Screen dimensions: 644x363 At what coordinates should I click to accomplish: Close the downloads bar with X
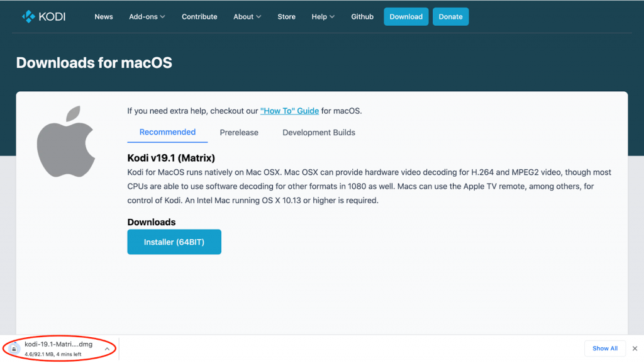tap(635, 349)
